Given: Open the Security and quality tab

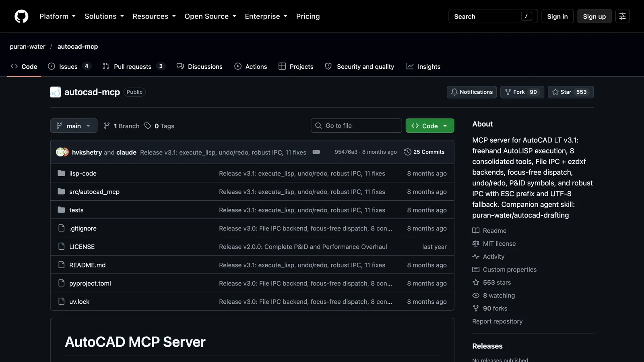Looking at the screenshot, I should point(360,66).
